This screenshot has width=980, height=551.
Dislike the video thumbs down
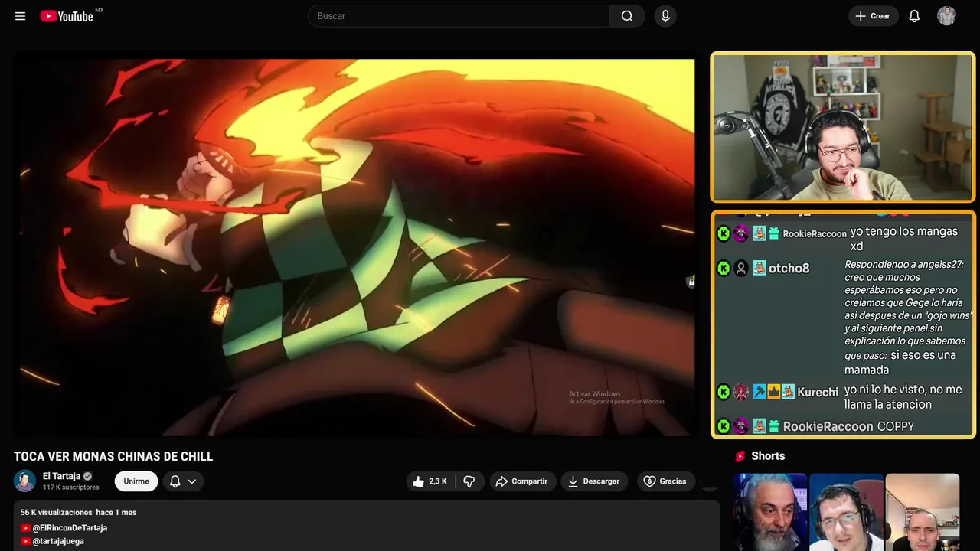469,481
